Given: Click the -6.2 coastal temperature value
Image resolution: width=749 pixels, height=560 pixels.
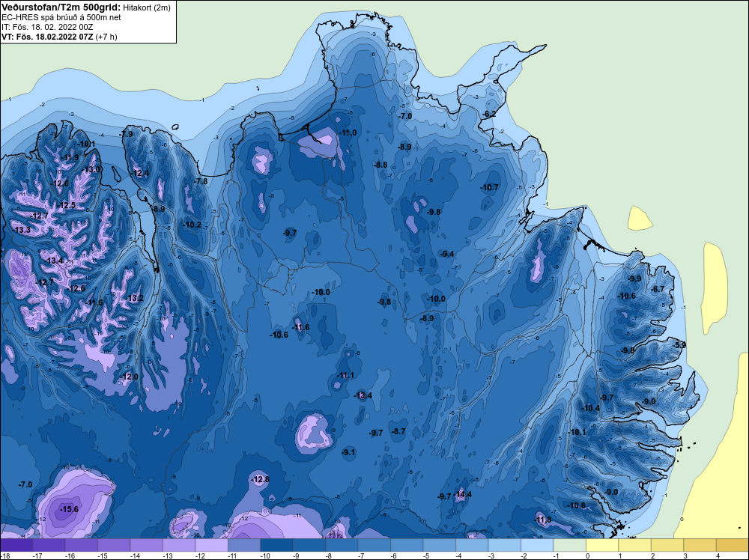Looking at the screenshot, I should (488, 114).
